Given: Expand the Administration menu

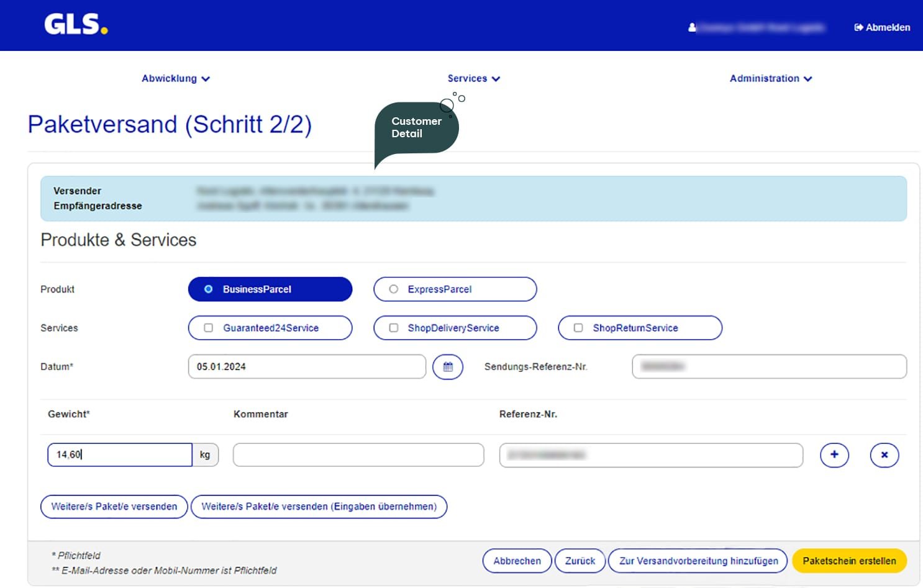Looking at the screenshot, I should click(770, 79).
